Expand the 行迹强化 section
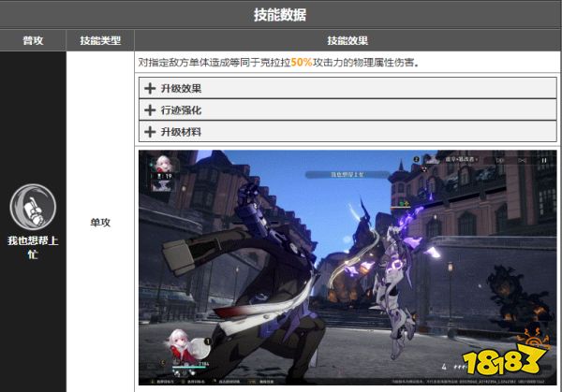Image resolution: width=562 pixels, height=392 pixels. (348, 109)
